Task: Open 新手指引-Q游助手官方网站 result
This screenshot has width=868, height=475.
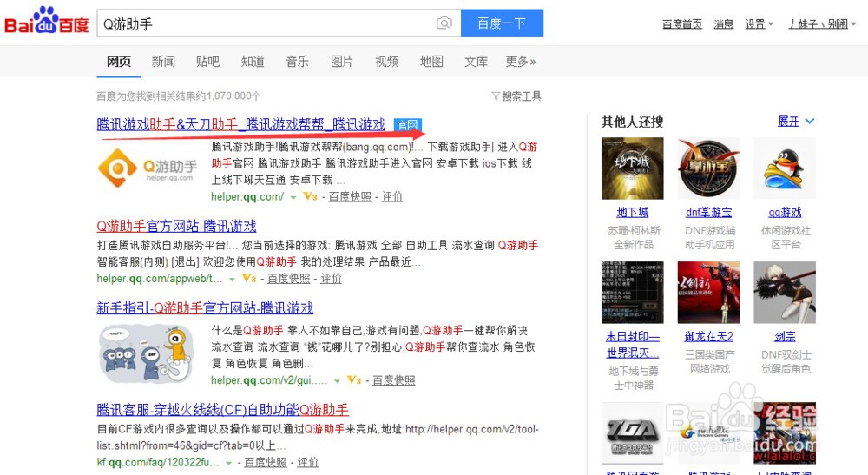Action: [205, 307]
